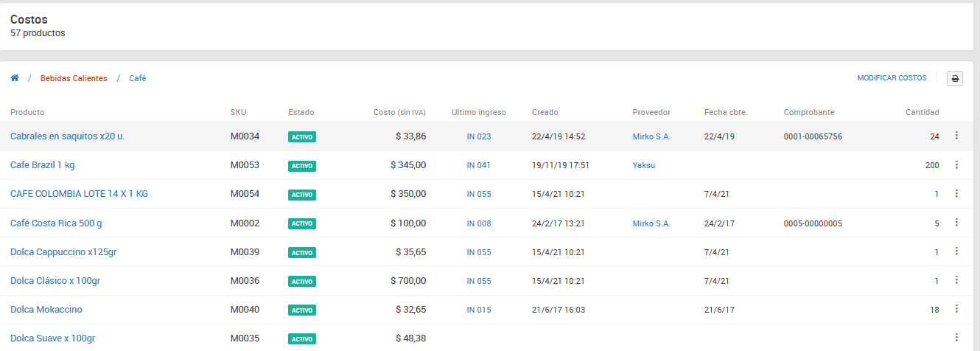Open product Dolca Suave x 100gr
This screenshot has width=980, height=351.
53,338
